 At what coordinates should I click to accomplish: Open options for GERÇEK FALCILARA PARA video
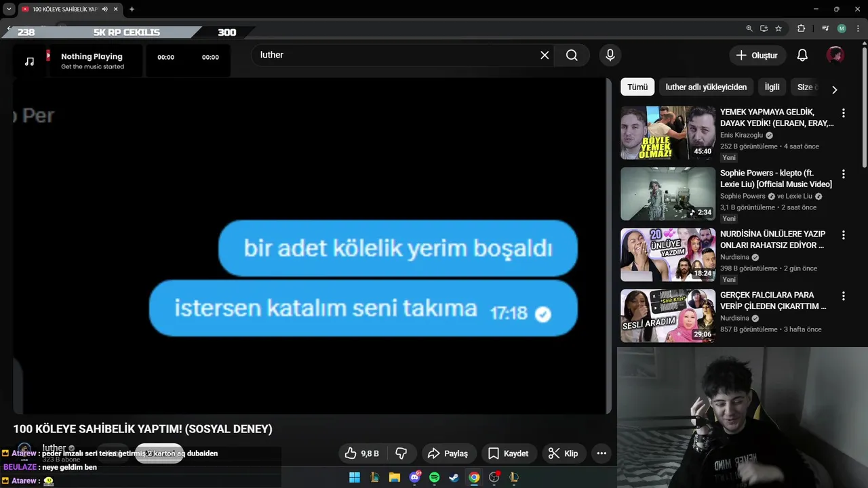coord(843,296)
